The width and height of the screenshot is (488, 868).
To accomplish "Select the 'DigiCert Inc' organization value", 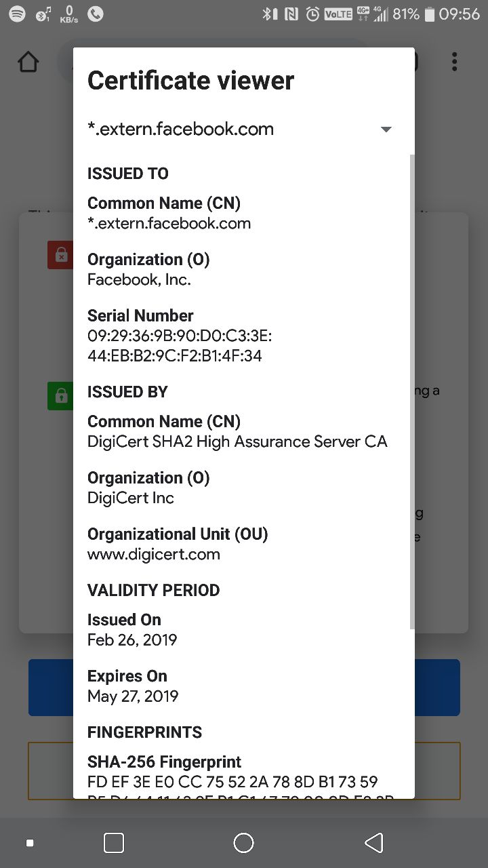I will click(131, 498).
